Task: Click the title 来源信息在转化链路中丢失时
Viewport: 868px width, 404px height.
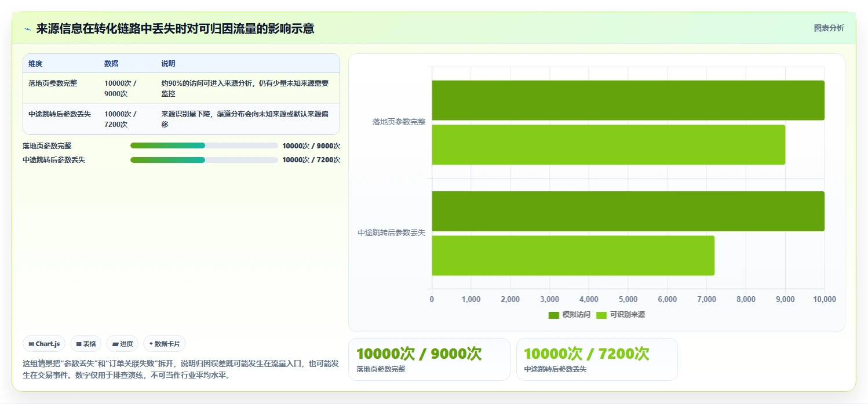Action: point(175,28)
